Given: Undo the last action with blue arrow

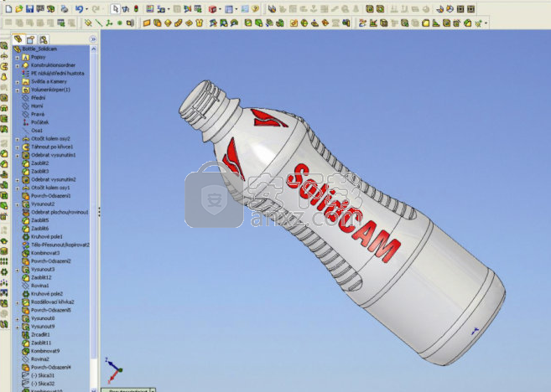Looking at the screenshot, I should pos(79,8).
